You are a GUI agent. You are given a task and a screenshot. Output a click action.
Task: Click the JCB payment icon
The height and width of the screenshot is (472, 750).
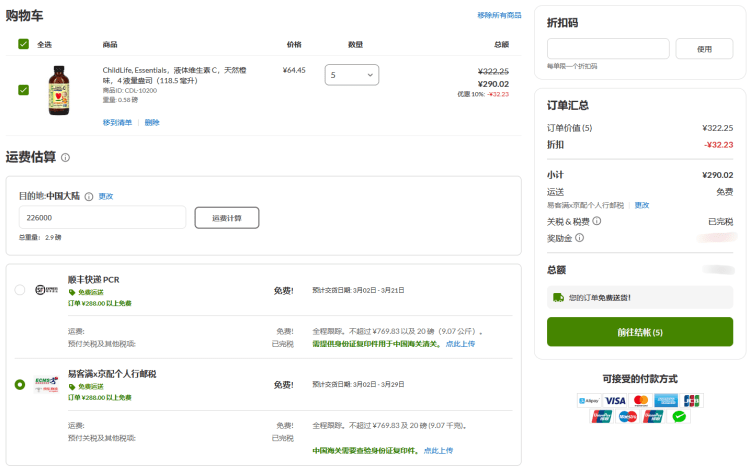click(692, 401)
